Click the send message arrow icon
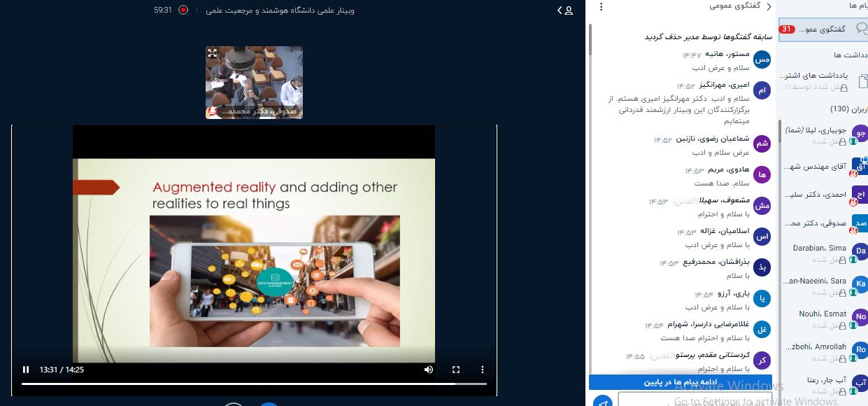The image size is (868, 406). tap(602, 402)
